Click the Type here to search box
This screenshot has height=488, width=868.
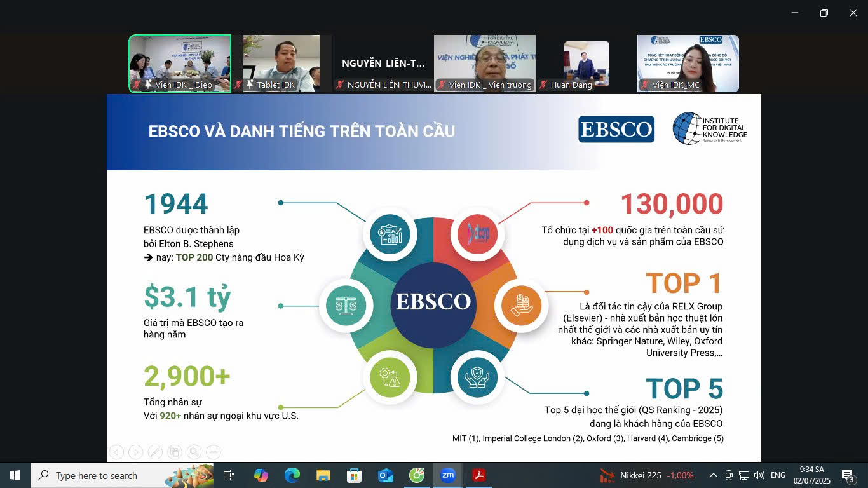tap(123, 475)
